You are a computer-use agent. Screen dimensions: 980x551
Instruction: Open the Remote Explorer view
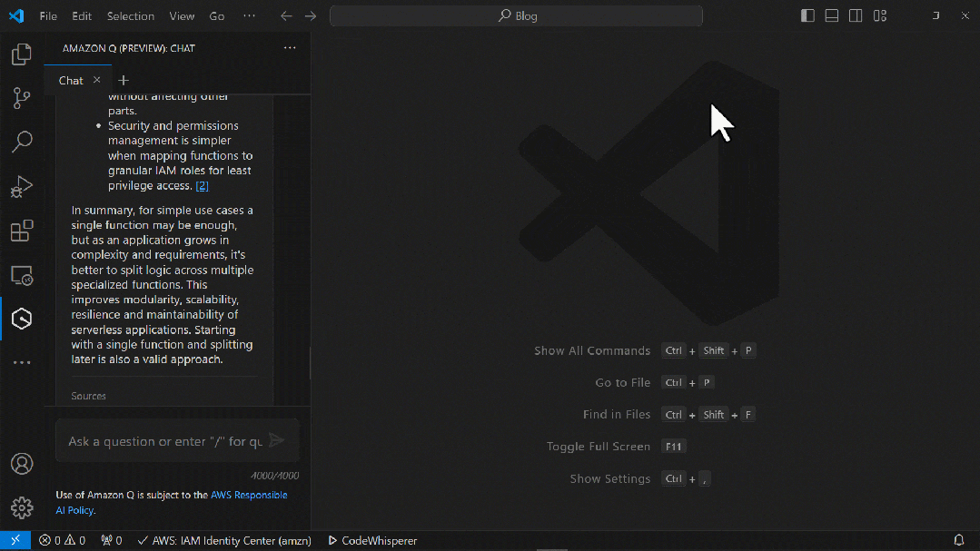click(x=21, y=275)
